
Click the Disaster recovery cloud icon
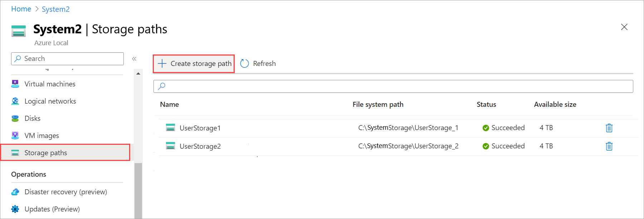point(15,192)
